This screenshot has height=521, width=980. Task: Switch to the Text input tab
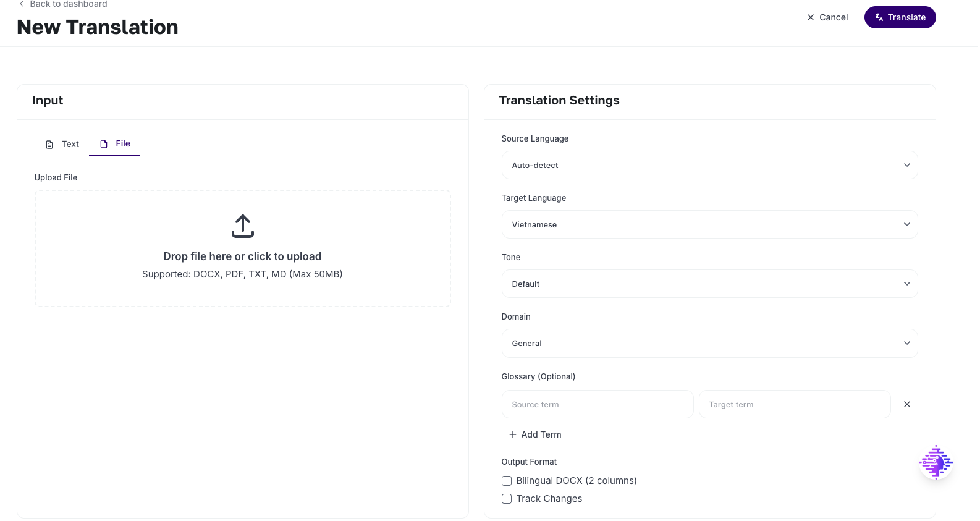pyautogui.click(x=70, y=143)
